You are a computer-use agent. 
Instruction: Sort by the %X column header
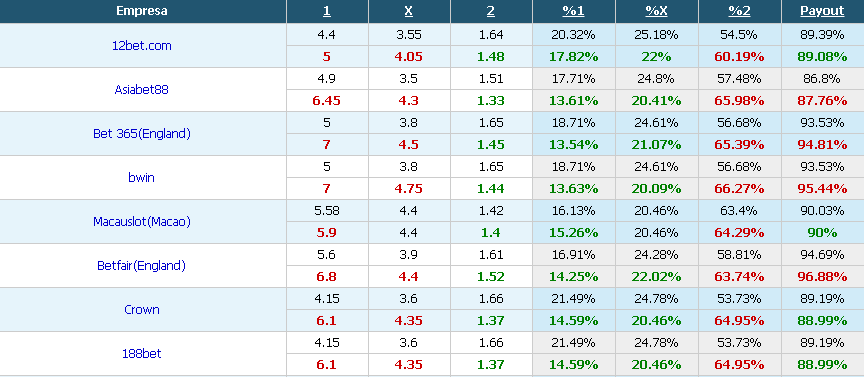657,11
